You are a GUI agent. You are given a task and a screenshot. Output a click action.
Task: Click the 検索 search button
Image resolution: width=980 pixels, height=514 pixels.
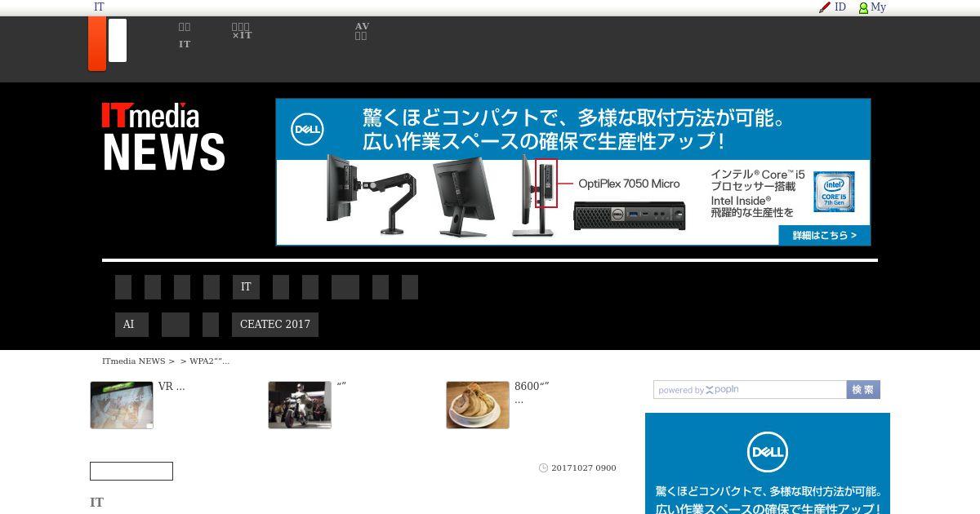[x=863, y=390]
